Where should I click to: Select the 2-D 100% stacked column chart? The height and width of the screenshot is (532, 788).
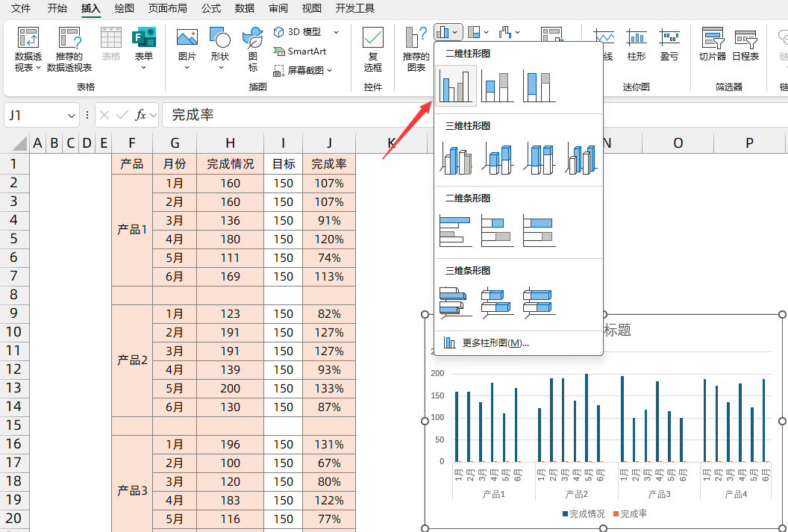(x=540, y=86)
